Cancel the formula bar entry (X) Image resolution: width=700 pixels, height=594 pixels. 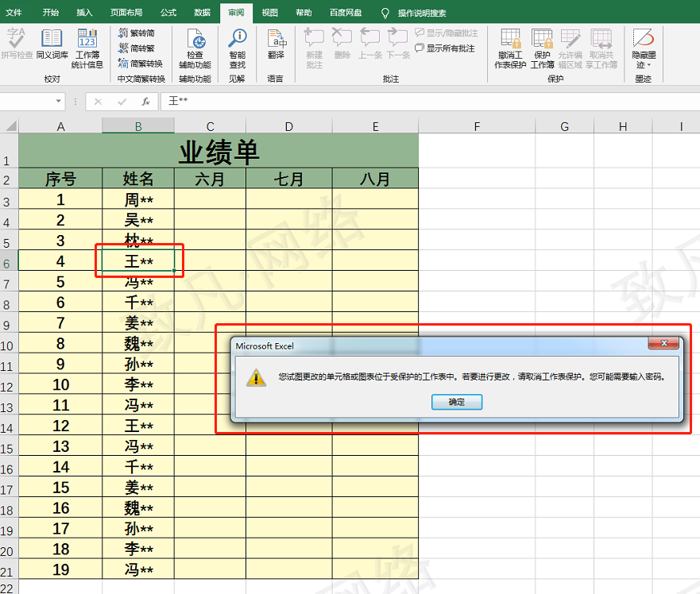point(98,102)
